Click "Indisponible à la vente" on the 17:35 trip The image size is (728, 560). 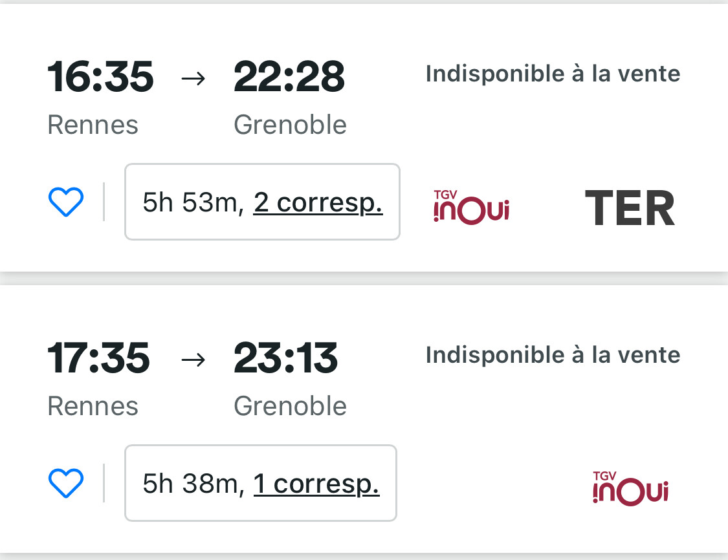553,355
